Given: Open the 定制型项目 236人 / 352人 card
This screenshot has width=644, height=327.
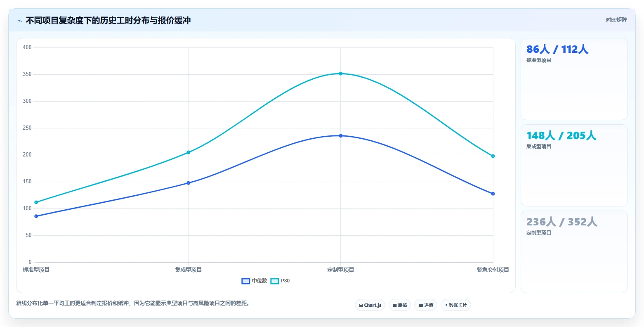Looking at the screenshot, I should (574, 252).
